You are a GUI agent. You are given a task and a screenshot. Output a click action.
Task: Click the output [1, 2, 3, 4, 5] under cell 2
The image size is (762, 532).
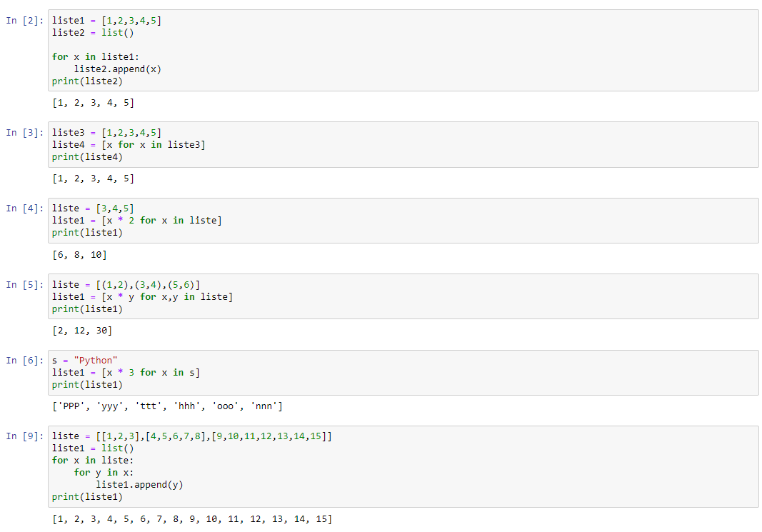coord(93,103)
